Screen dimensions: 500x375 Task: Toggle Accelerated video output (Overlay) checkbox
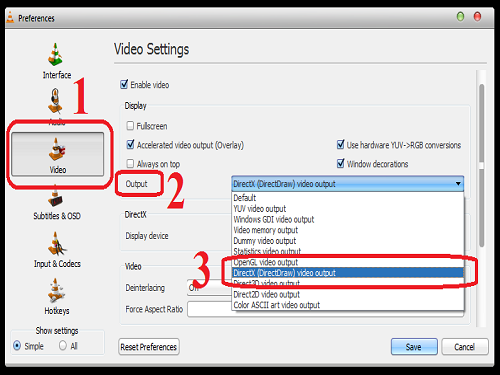tap(130, 145)
